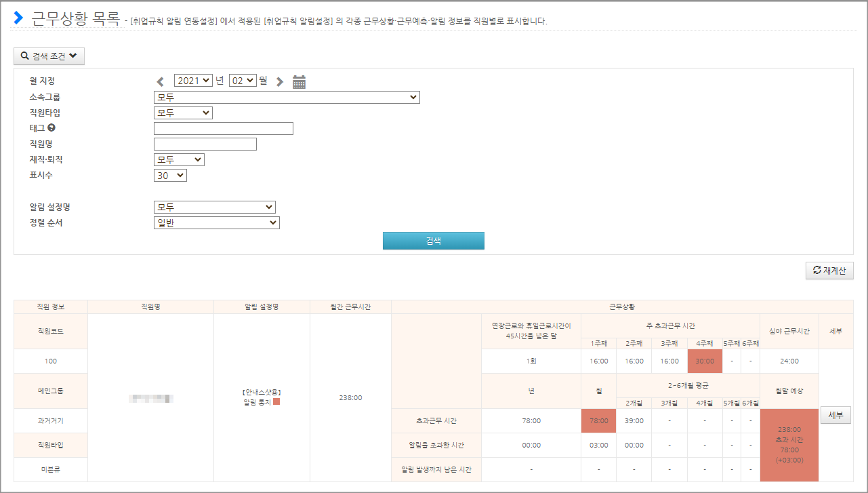868x493 pixels.
Task: Open the calendar date picker icon
Action: tap(299, 81)
